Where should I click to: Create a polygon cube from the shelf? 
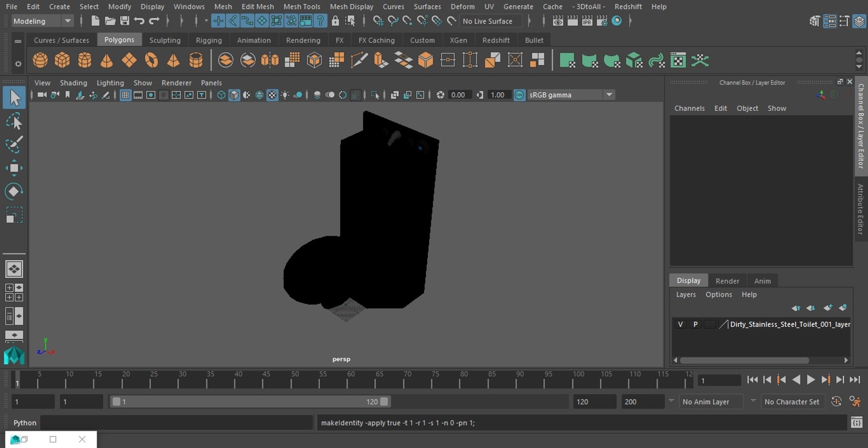[x=62, y=60]
